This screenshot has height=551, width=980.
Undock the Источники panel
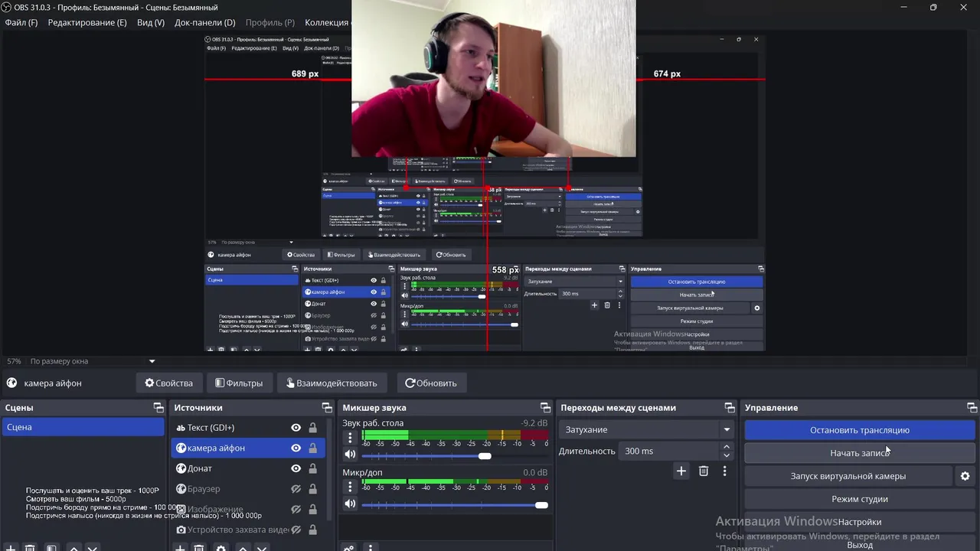point(327,408)
